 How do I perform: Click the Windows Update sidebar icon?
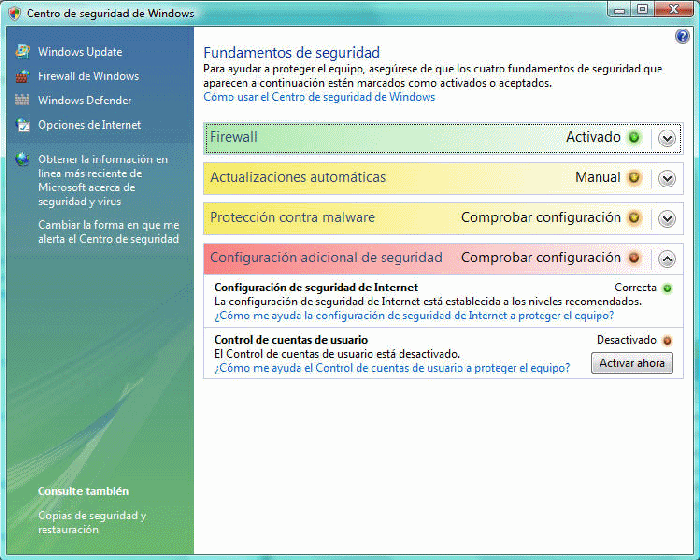coord(22,52)
